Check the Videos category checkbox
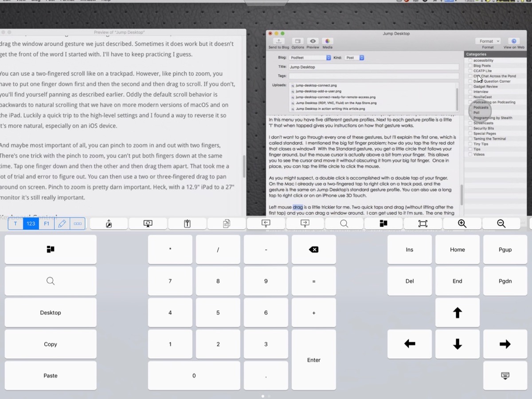The image size is (532, 399). (x=470, y=154)
